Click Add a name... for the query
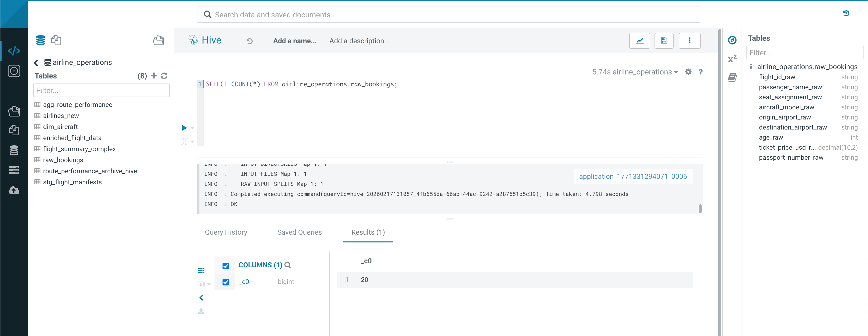 295,41
